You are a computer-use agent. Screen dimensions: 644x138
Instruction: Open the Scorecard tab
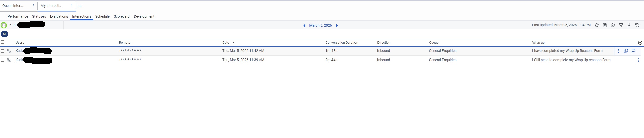(x=122, y=16)
